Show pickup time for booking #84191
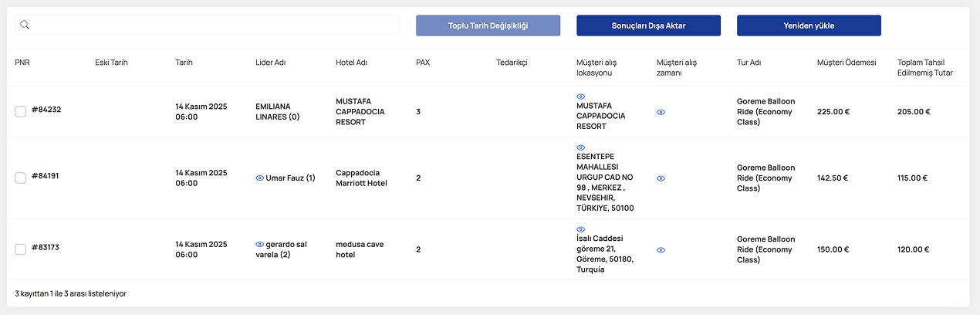 661,178
